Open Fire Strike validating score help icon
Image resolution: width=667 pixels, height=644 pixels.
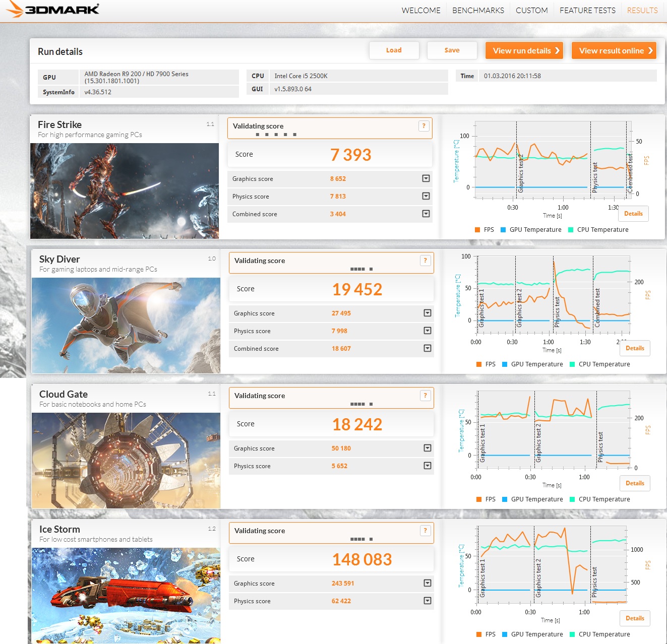[x=423, y=126]
